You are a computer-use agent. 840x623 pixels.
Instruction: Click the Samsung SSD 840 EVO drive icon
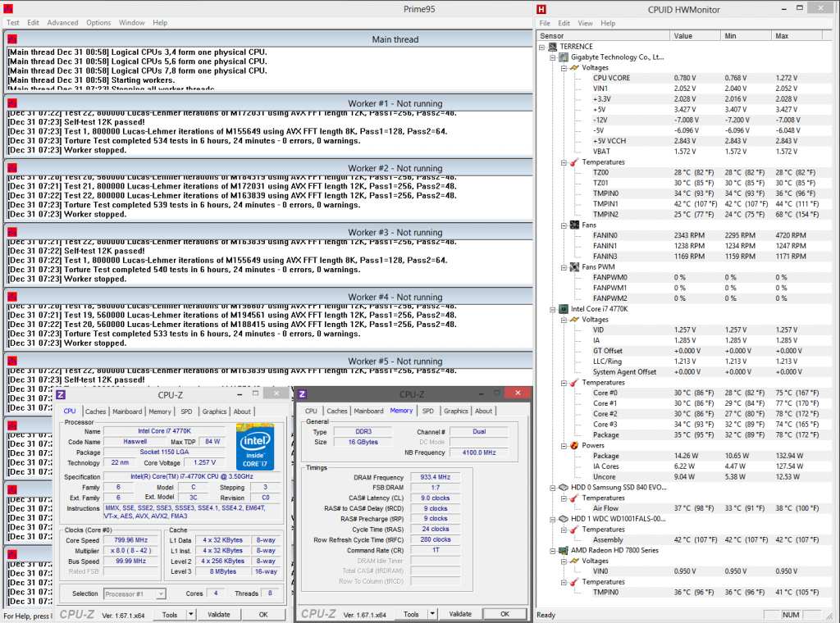563,487
